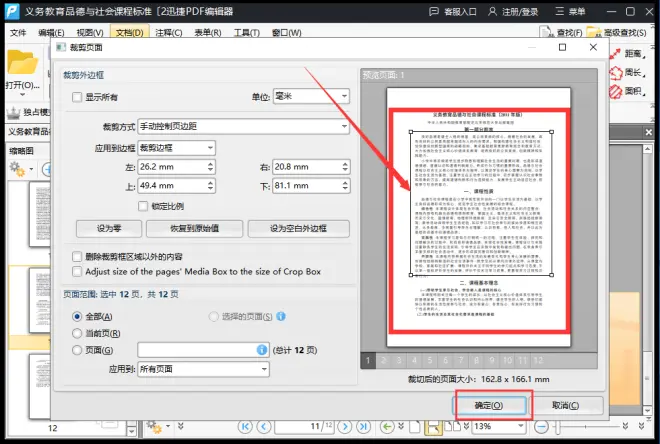Expand the dropdown arrow under 打开(O)
This screenshot has height=444, width=660.
pyautogui.click(x=22, y=94)
